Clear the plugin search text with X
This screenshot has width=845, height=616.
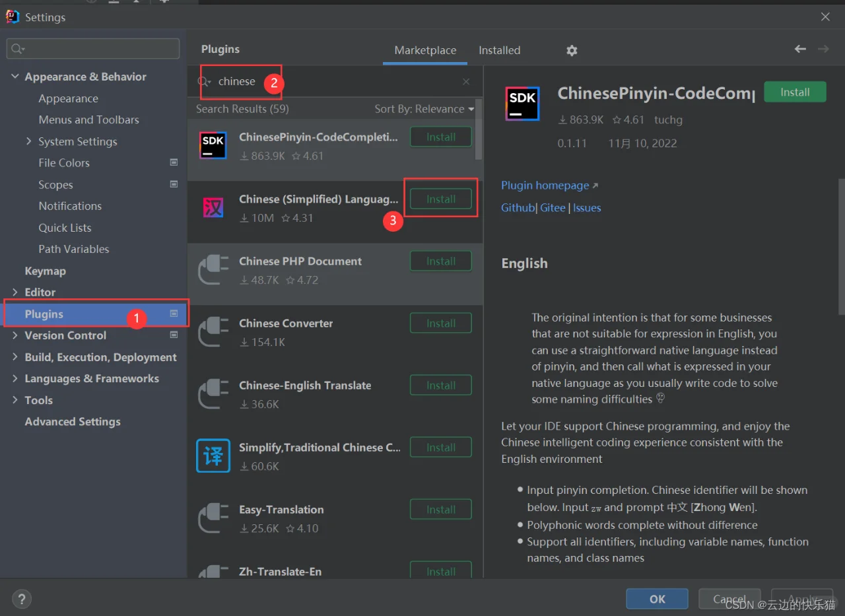(466, 82)
